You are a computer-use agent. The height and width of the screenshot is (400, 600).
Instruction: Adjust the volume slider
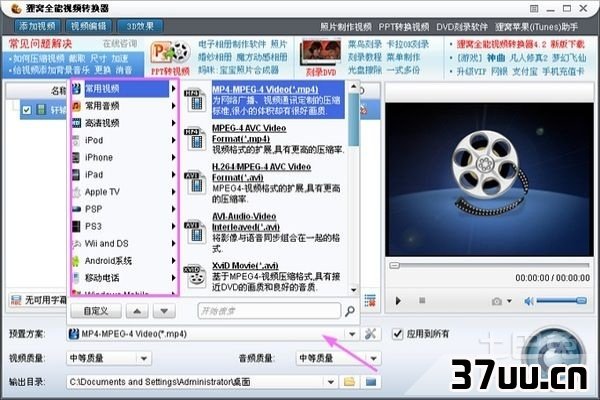tap(561, 301)
